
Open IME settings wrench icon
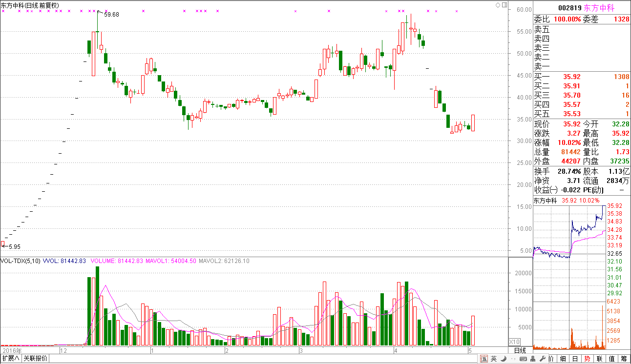[542, 359]
